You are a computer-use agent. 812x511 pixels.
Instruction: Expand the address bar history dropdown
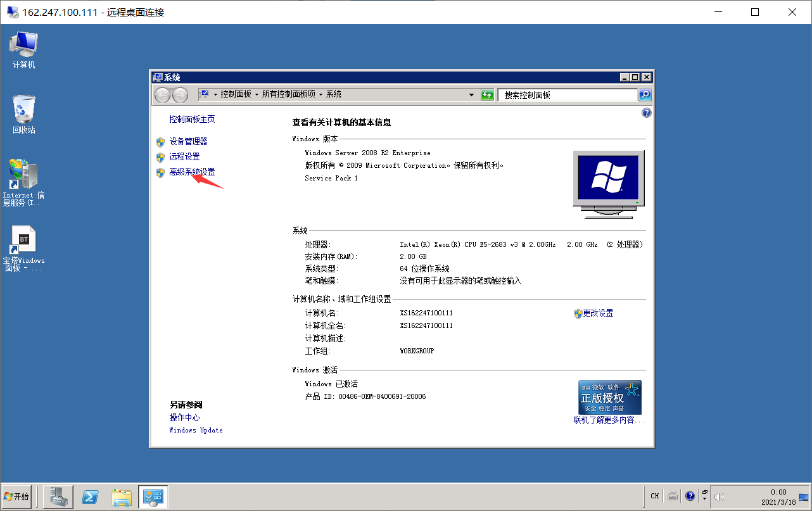click(471, 95)
